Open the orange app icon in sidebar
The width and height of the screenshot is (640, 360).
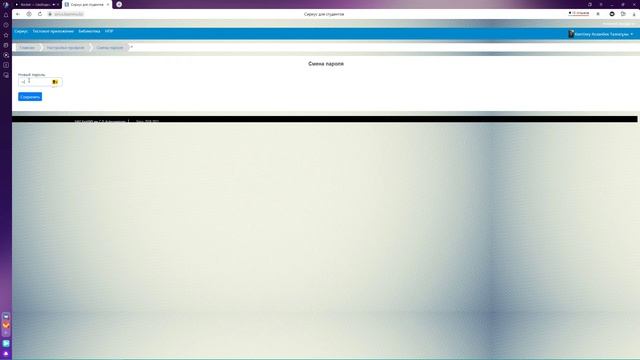pos(6,325)
